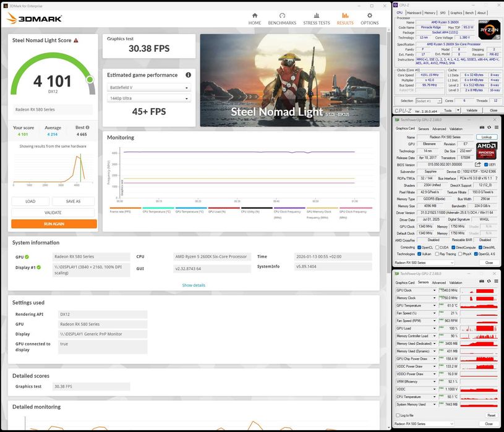This screenshot has width=504, height=432.
Task: Open Validation tab in GPU-Z Sensors window
Action: click(456, 282)
